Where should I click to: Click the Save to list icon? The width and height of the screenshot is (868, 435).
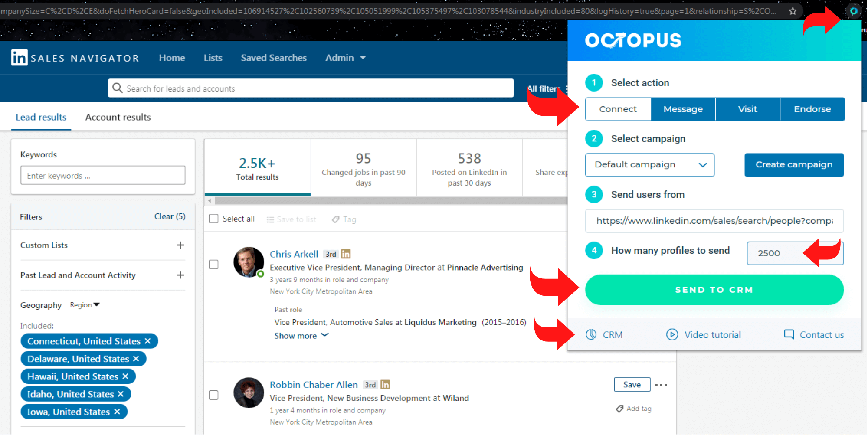tap(270, 219)
